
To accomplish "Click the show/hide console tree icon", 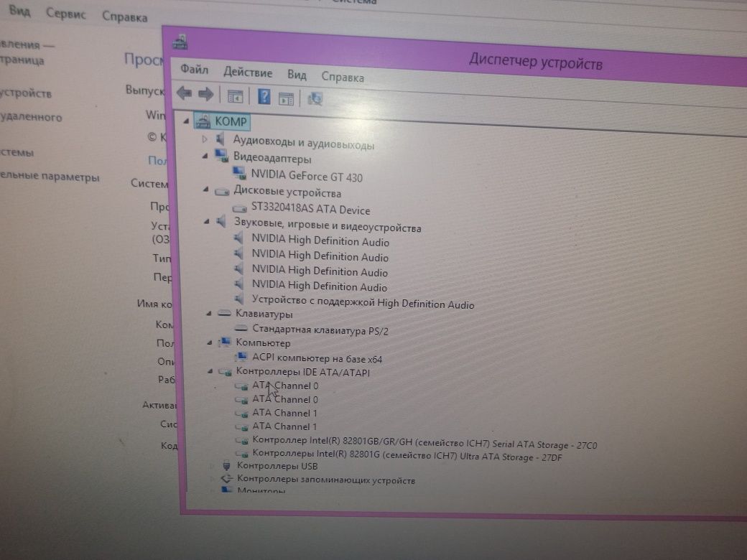I will pos(235,96).
